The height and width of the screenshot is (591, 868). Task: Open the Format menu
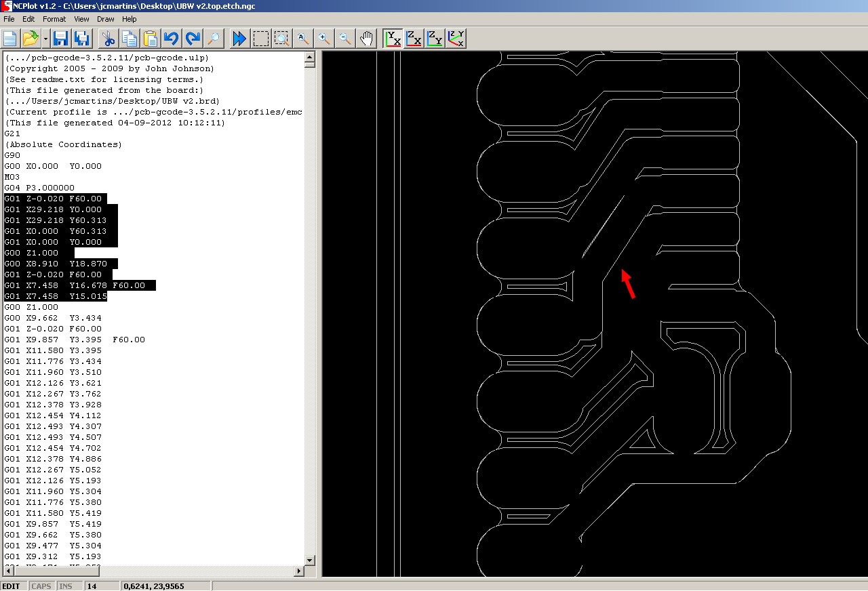point(54,19)
